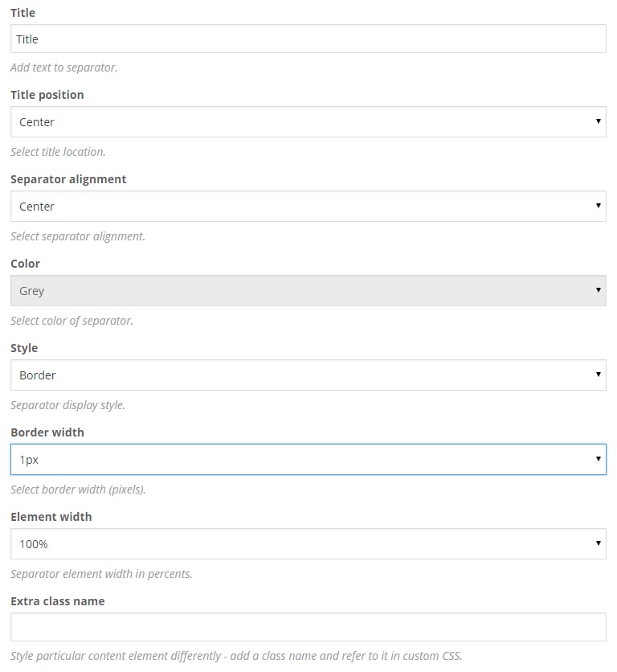
Task: Open the Element width dropdown showing 100%
Action: 308,544
